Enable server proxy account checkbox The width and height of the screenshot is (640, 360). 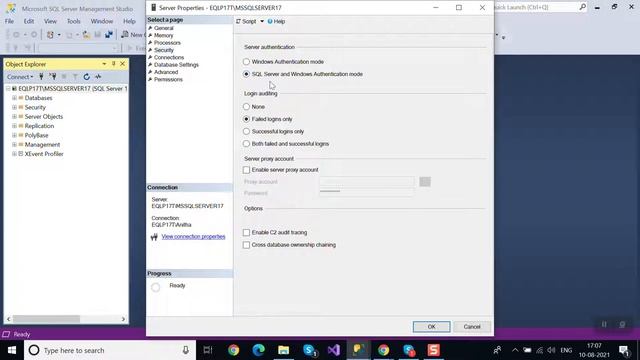246,170
